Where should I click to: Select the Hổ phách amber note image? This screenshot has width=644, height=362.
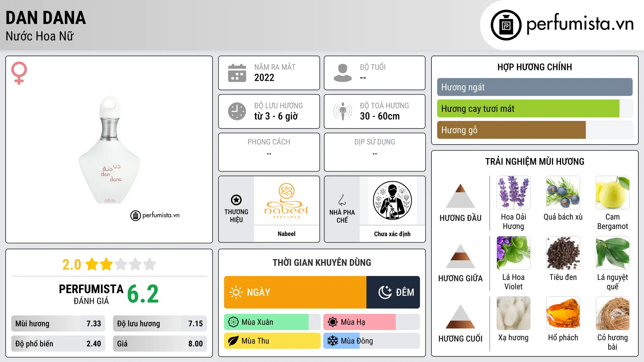click(x=563, y=313)
